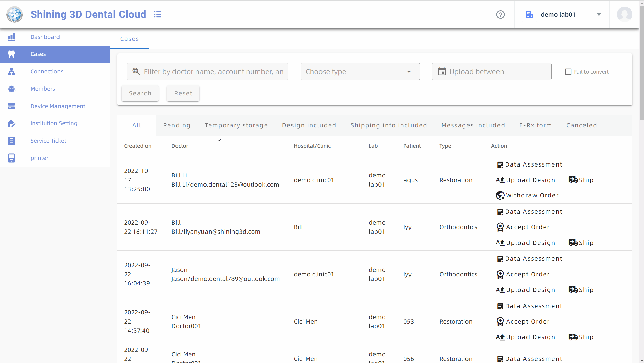The image size is (644, 363).
Task: Click the printer icon in sidebar
Action: [11, 158]
